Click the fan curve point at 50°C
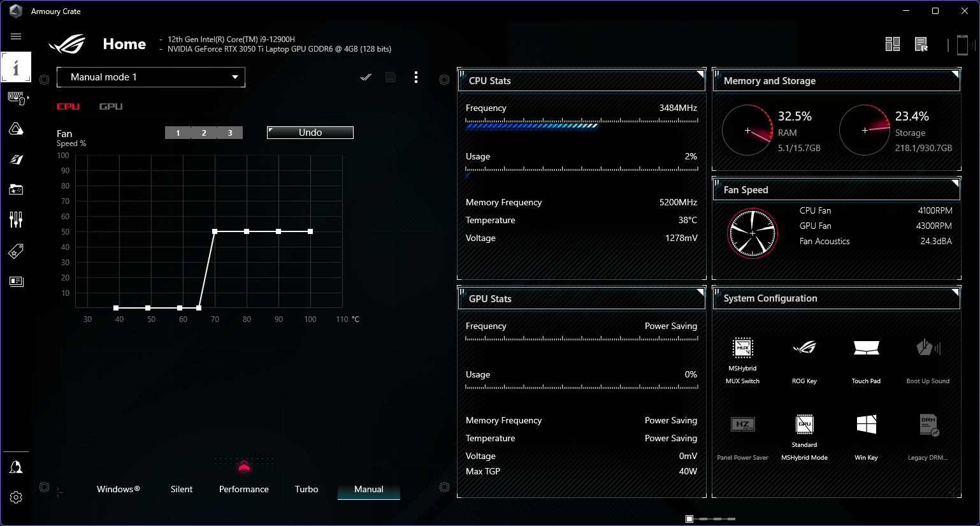Image resolution: width=980 pixels, height=526 pixels. 148,308
